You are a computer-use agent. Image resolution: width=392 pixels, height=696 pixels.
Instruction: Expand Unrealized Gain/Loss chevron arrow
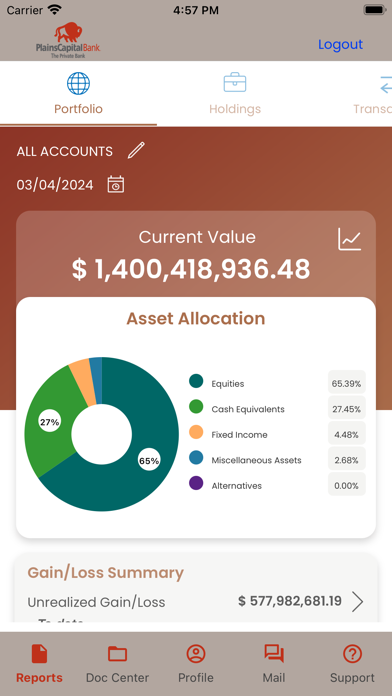click(x=357, y=602)
